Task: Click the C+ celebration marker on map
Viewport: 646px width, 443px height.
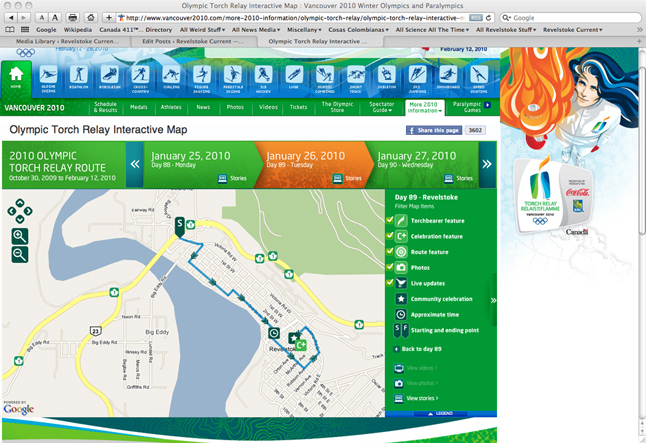Action: tap(301, 345)
